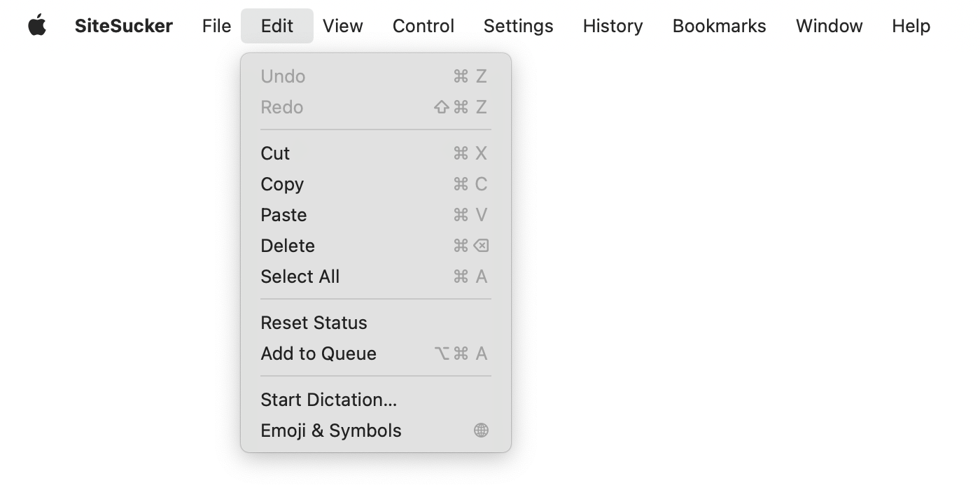The image size is (980, 504).
Task: Open the SiteSucker application menu
Action: pyautogui.click(x=123, y=25)
